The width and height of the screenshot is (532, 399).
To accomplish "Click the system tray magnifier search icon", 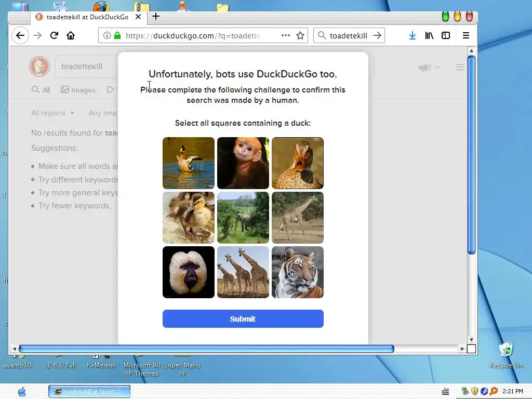I will coord(494,392).
